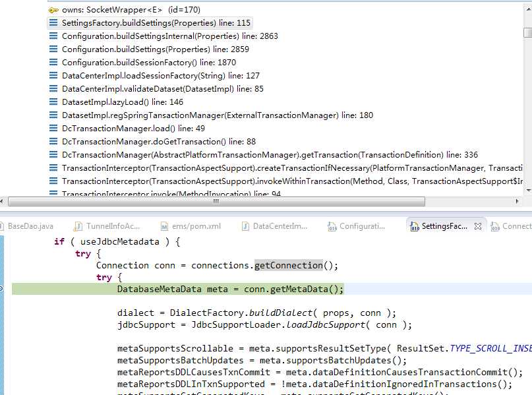Click the metaReportsDDLCausesTxnCommit assignment line
532x395 pixels.
pos(320,373)
